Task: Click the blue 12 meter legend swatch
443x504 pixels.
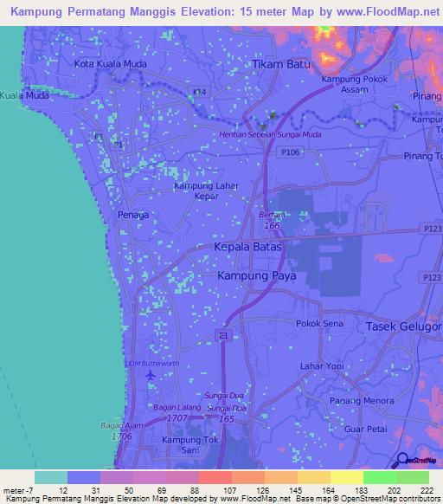Action: (x=84, y=477)
